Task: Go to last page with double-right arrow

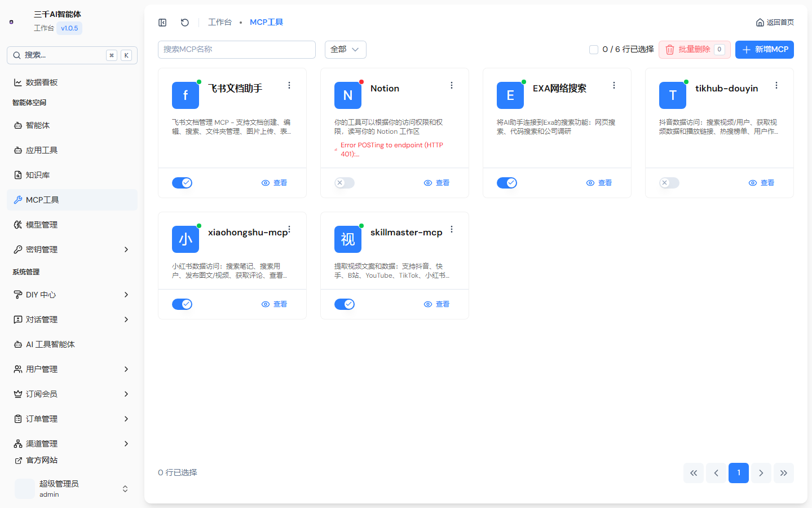Action: point(784,473)
